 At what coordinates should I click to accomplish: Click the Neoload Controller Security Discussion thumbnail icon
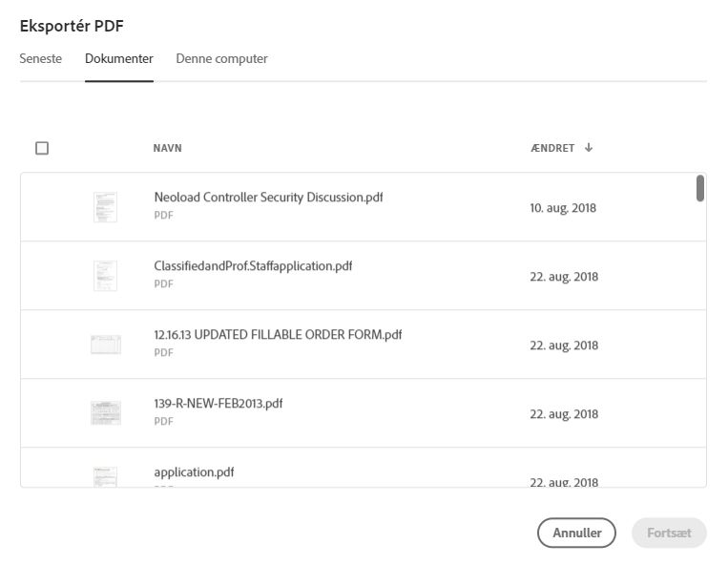tap(105, 207)
